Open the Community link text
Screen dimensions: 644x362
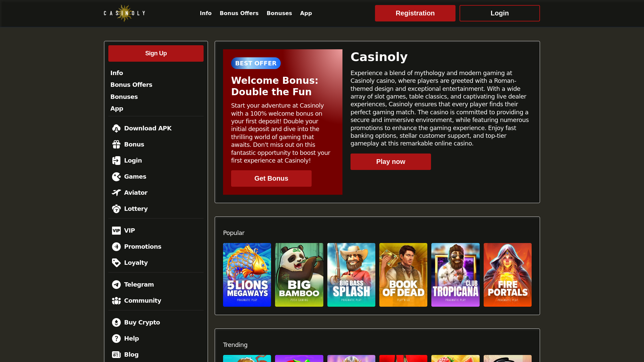(x=143, y=301)
